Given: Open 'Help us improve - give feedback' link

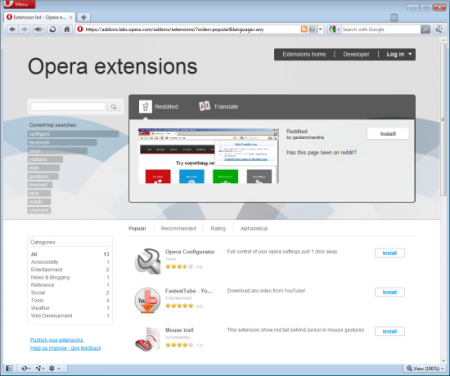Looking at the screenshot, I should 66,348.
